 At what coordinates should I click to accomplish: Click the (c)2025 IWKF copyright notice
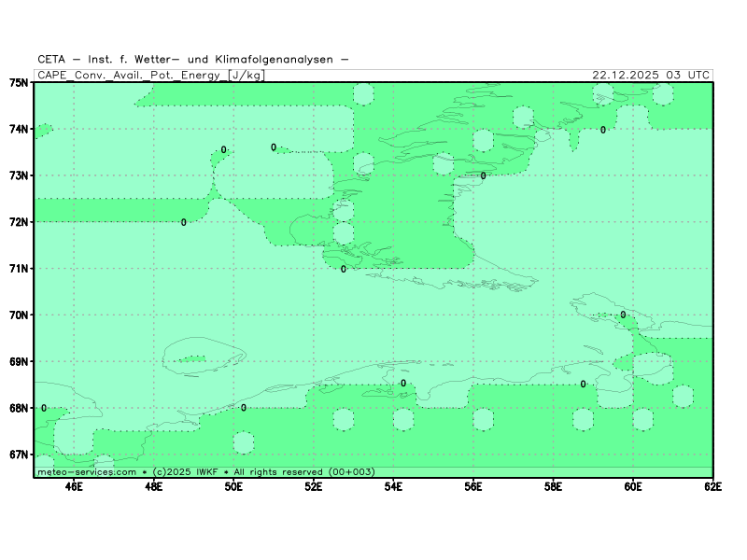[x=185, y=472]
